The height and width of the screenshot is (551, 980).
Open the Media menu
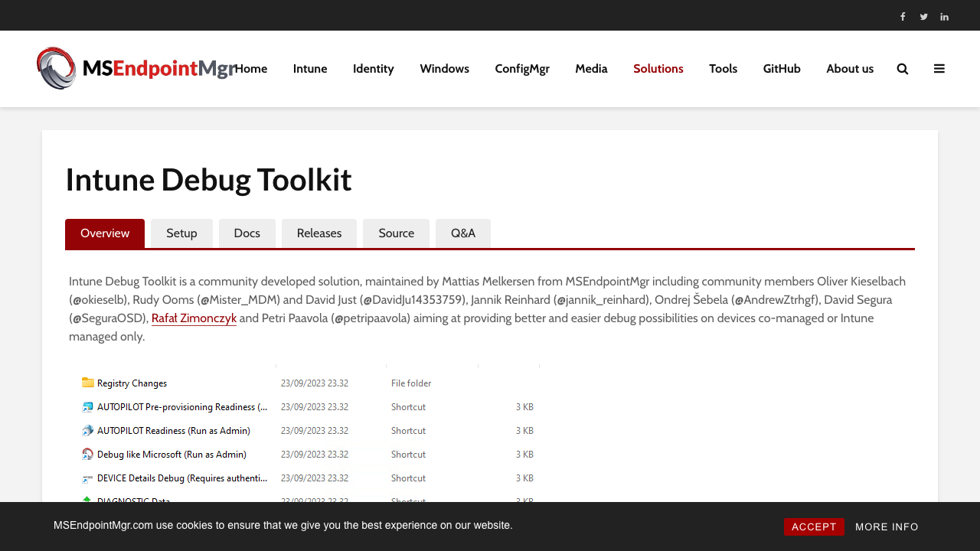(591, 69)
